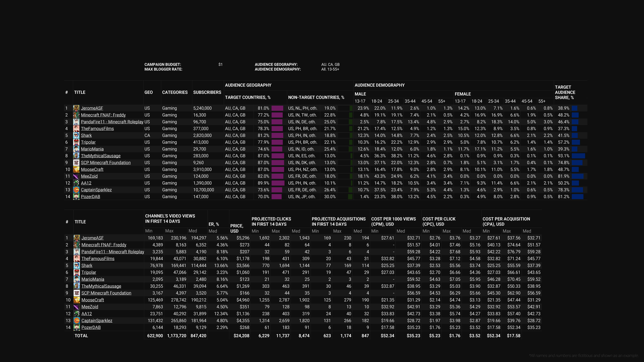Screen dimensions: 644x362
Task: Click AA12 avatar icon in bottom table
Action: pyautogui.click(x=77, y=314)
